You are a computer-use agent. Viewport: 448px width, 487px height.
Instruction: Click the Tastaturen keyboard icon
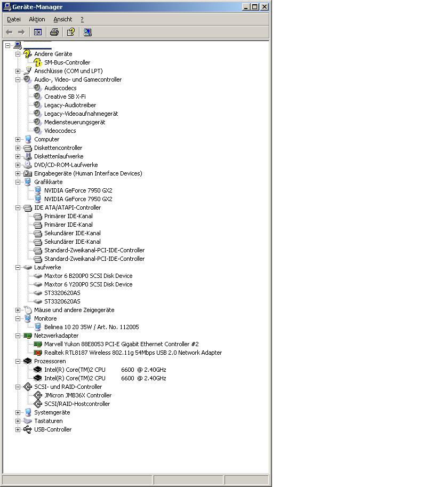pyautogui.click(x=28, y=421)
